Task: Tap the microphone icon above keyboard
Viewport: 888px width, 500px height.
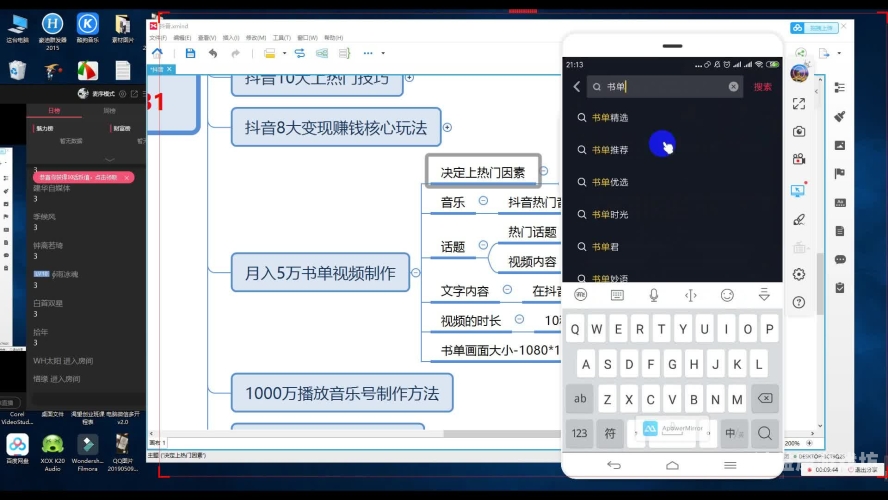Action: click(654, 295)
